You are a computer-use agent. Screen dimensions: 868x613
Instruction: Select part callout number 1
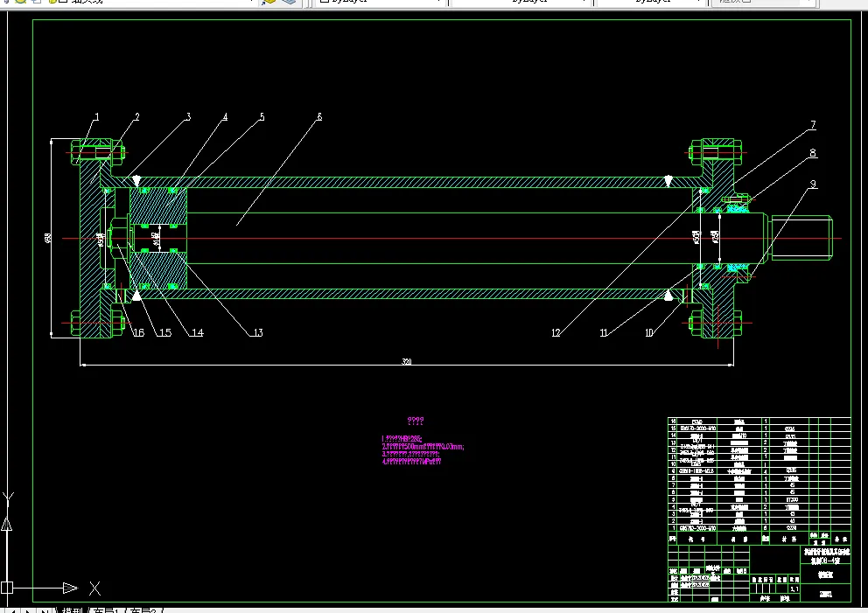[x=97, y=116]
